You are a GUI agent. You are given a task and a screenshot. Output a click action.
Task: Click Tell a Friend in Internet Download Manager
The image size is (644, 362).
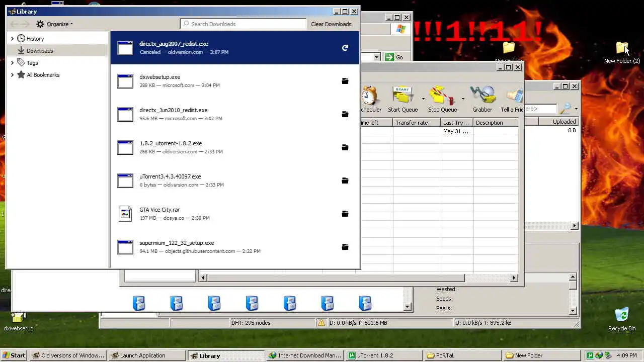512,99
